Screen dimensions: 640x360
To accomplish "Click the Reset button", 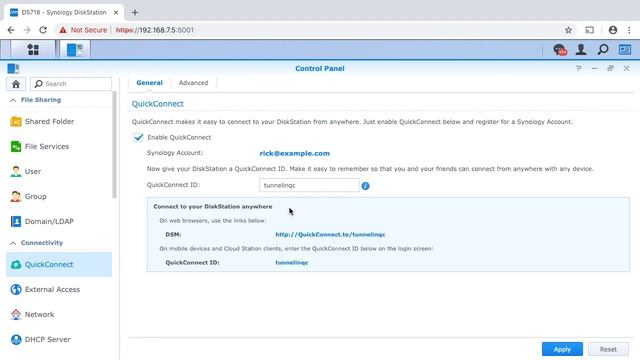I will coord(608,349).
